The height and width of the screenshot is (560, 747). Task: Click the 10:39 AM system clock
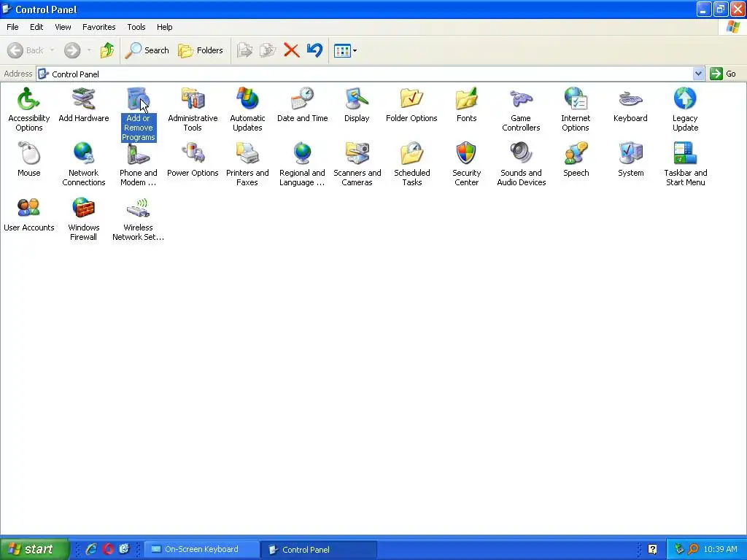pos(720,550)
